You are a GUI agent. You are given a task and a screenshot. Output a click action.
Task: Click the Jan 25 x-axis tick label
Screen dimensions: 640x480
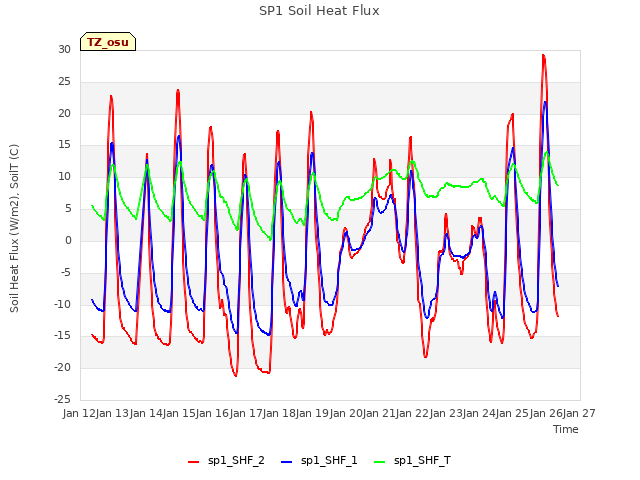(x=513, y=413)
